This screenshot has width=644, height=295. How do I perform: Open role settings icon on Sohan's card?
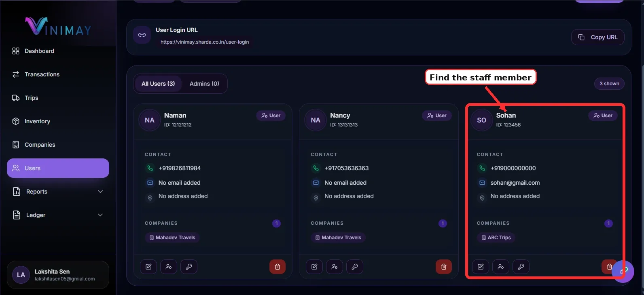coord(501,267)
